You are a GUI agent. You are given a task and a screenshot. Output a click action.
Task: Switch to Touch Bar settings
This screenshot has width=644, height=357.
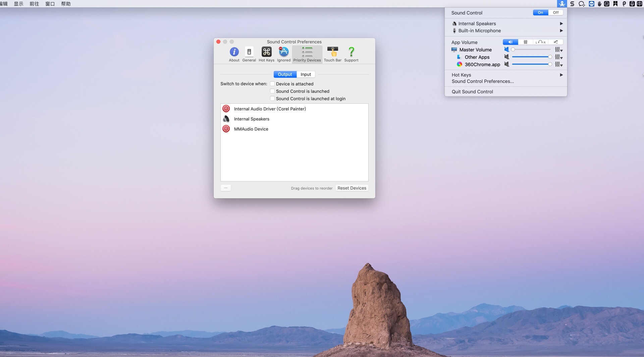point(333,54)
